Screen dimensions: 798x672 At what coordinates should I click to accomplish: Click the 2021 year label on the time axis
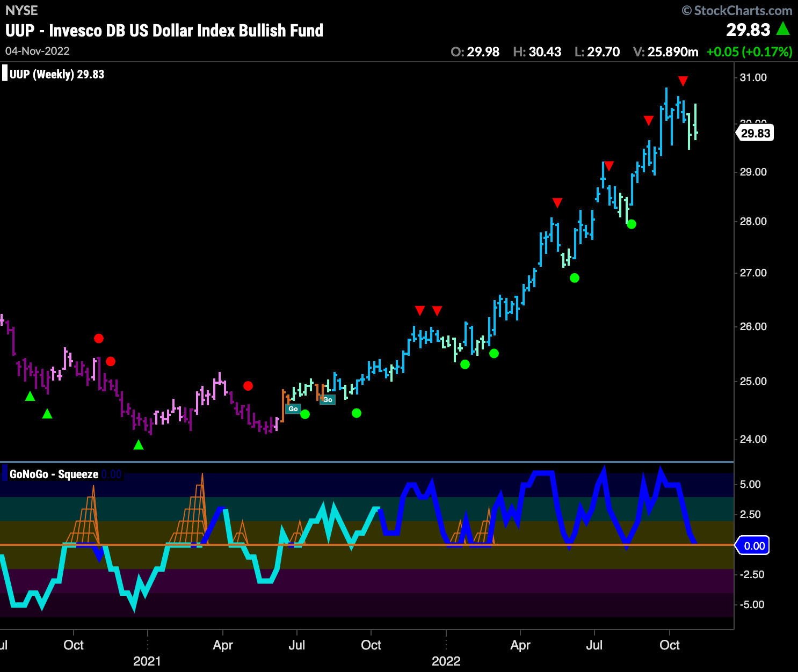147,661
